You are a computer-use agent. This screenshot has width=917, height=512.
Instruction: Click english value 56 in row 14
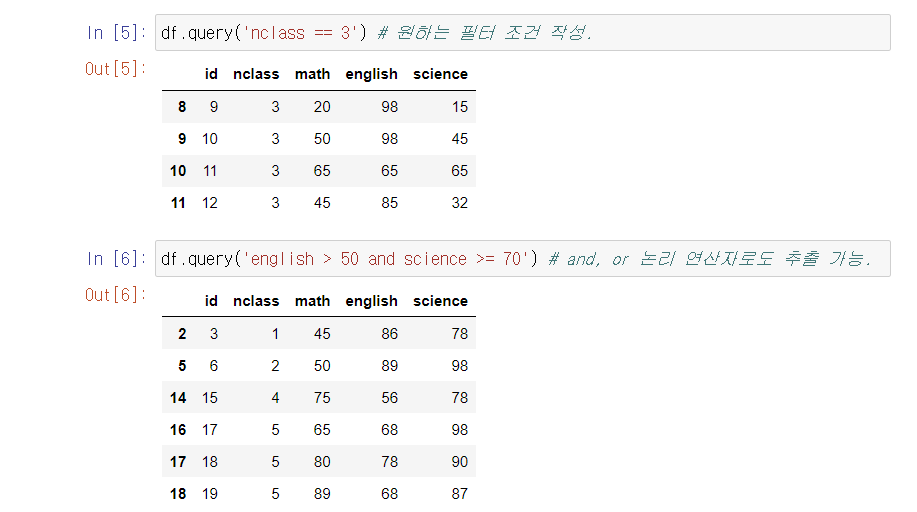(x=389, y=398)
